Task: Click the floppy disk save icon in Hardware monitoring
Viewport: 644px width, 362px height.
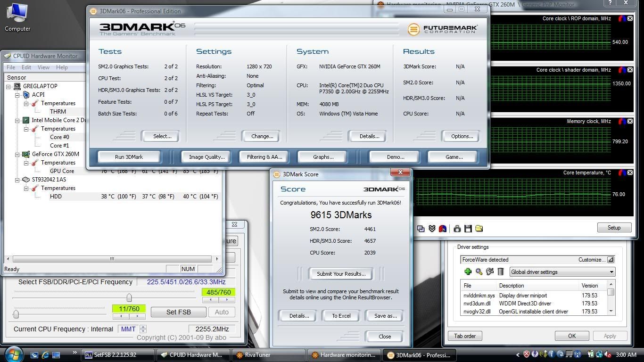Action: click(468, 229)
